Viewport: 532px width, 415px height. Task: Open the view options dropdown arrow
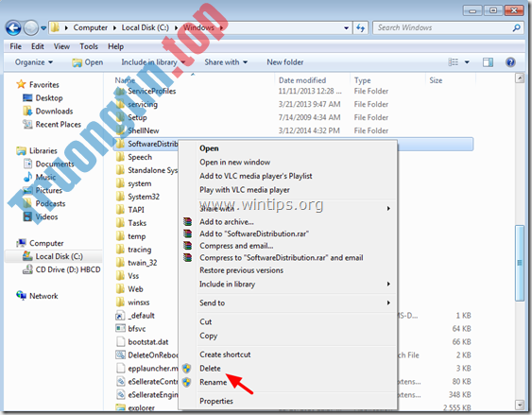click(x=467, y=62)
